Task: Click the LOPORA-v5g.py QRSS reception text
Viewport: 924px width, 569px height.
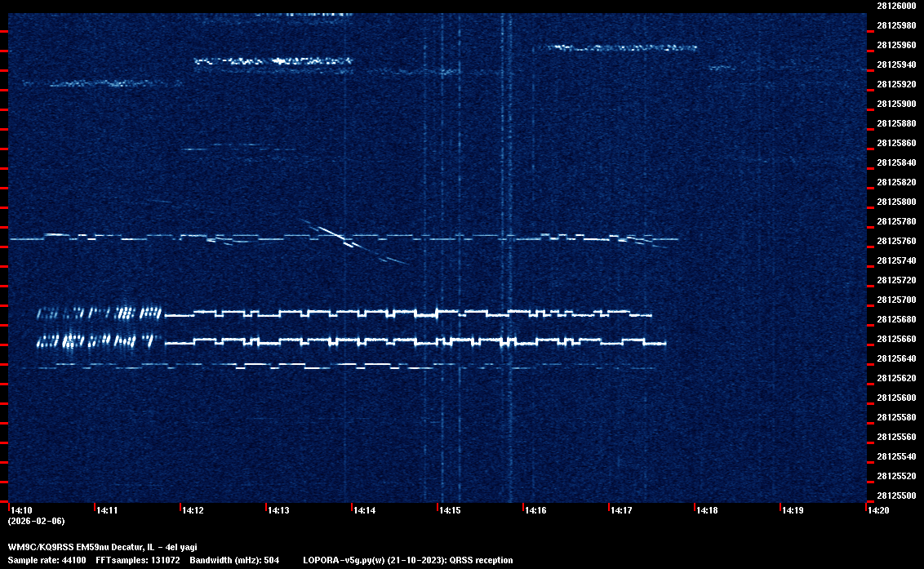Action: click(407, 560)
